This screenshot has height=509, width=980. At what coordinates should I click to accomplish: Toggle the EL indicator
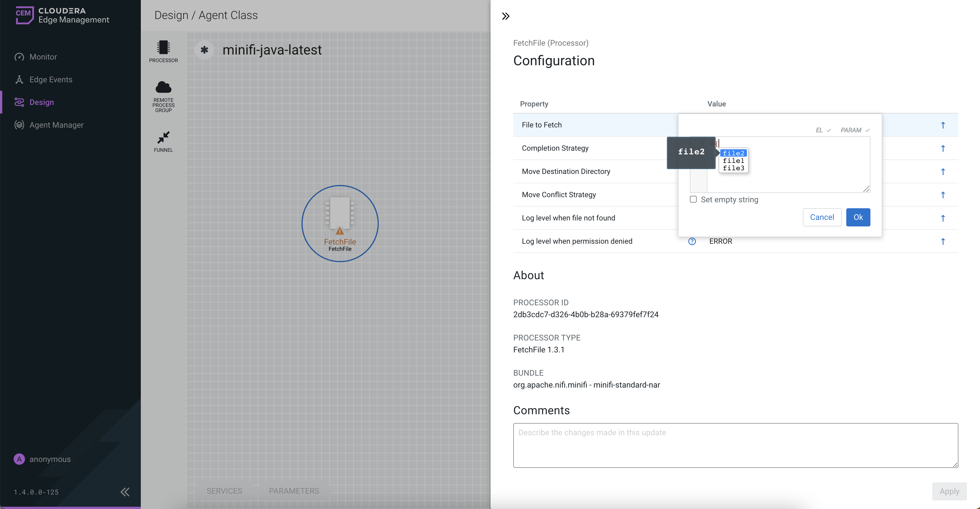pyautogui.click(x=823, y=131)
